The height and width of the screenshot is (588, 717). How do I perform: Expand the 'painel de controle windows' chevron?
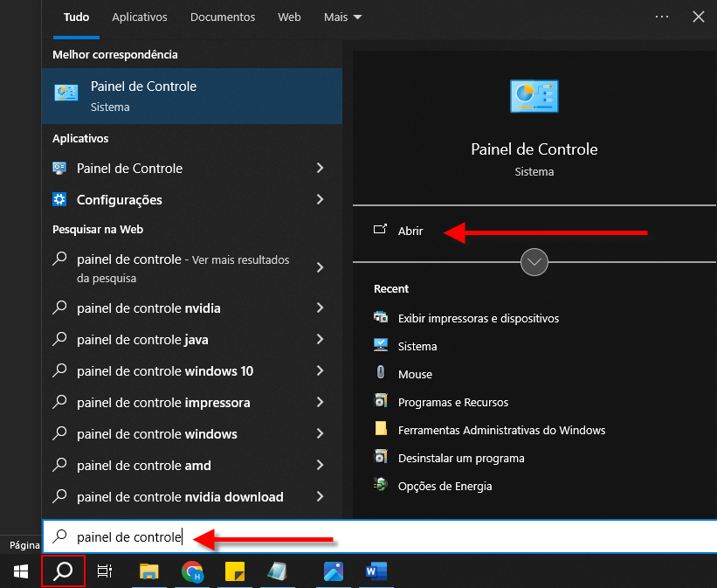(321, 433)
